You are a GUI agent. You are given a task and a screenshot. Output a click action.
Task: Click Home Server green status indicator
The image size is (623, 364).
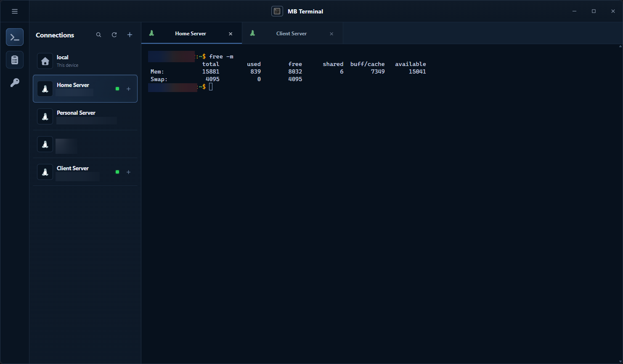117,89
